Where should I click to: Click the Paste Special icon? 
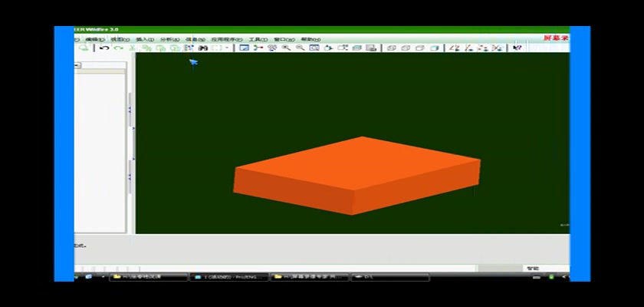175,48
